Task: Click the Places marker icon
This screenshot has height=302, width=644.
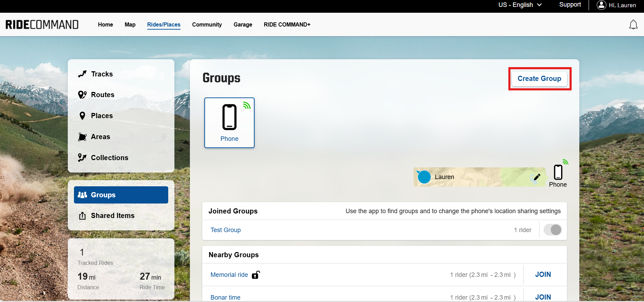Action: [x=82, y=116]
